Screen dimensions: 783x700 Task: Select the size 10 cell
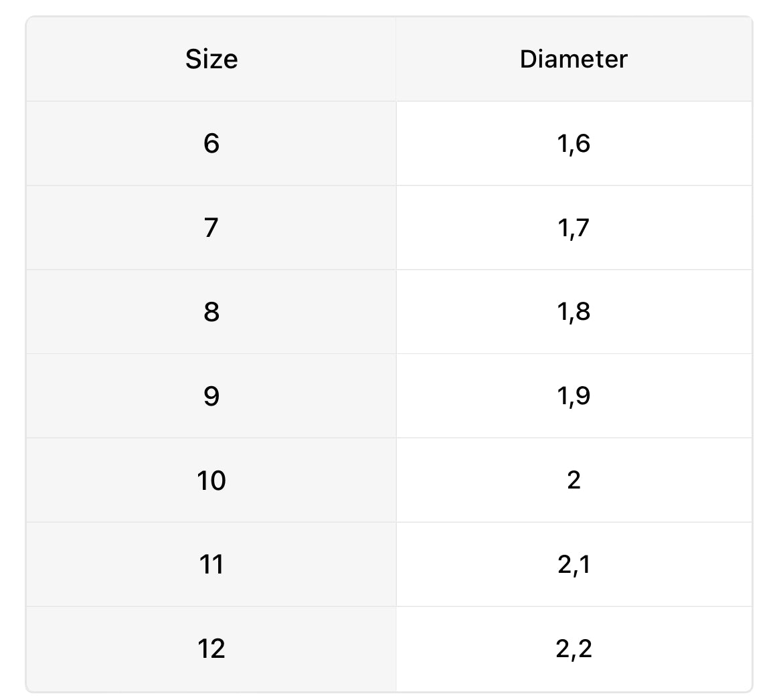[x=211, y=480]
